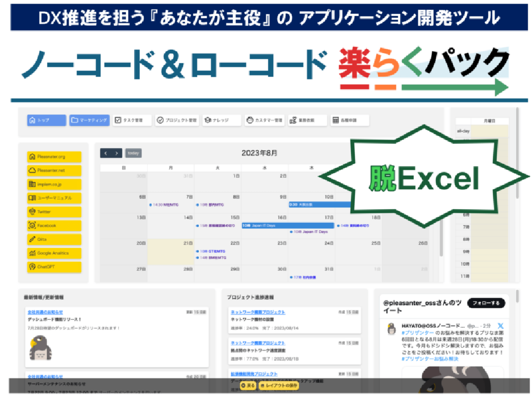Image resolution: width=532 pixels, height=396 pixels.
Task: Click the hawk thumbnail in dashboard news
Action: pos(40,348)
